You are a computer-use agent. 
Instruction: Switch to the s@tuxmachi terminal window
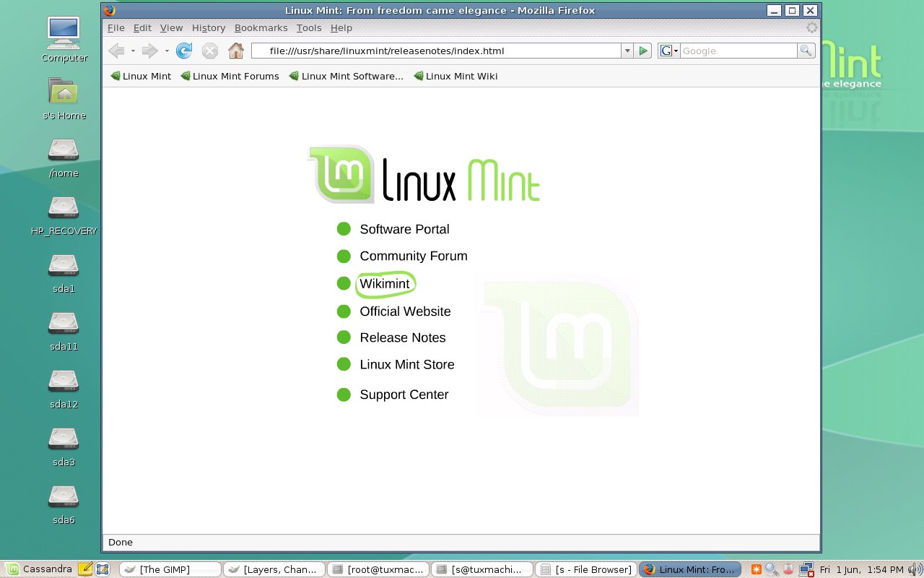[x=481, y=569]
